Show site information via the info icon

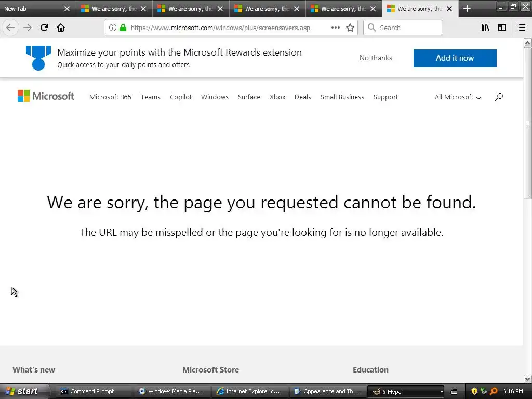[113, 28]
